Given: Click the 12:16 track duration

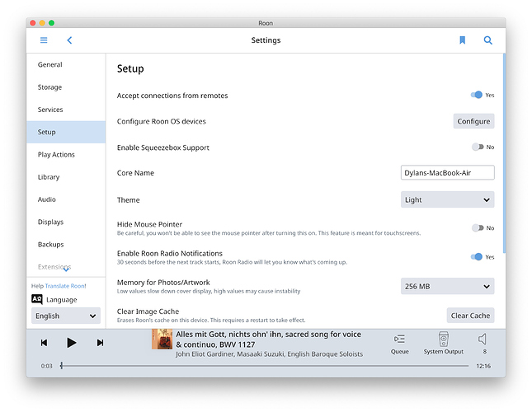Looking at the screenshot, I should click(x=483, y=366).
